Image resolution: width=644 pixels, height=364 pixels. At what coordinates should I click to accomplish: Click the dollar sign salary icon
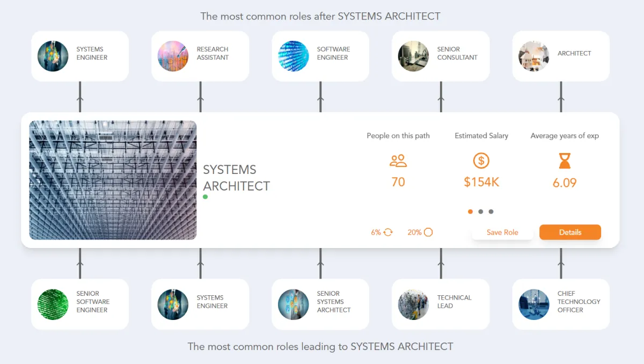point(481,161)
